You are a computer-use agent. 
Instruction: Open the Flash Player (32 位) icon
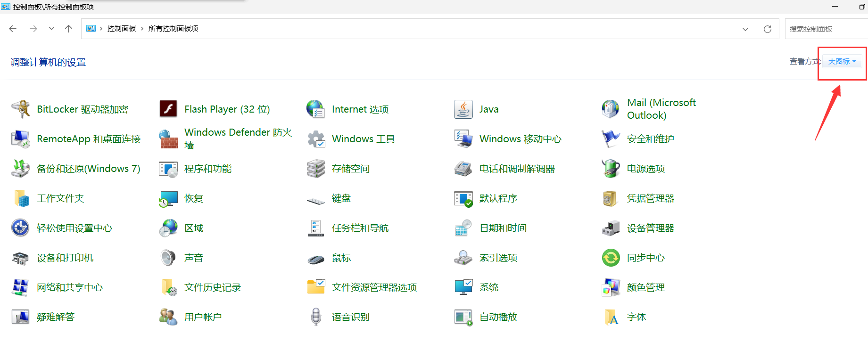pos(168,109)
